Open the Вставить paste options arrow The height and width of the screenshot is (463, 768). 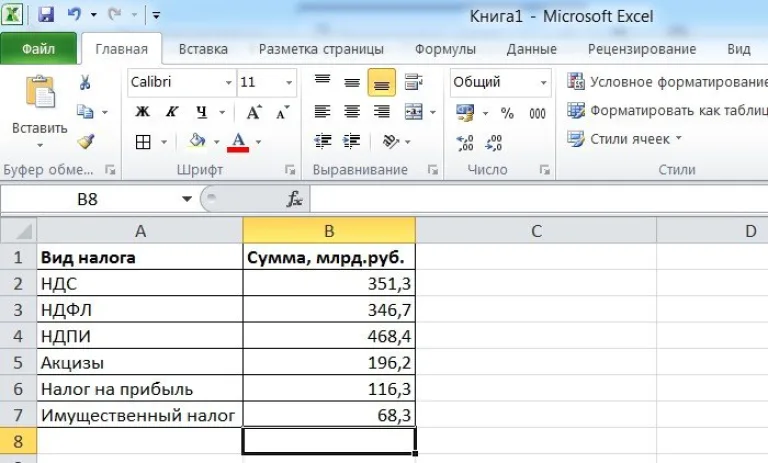pos(40,146)
